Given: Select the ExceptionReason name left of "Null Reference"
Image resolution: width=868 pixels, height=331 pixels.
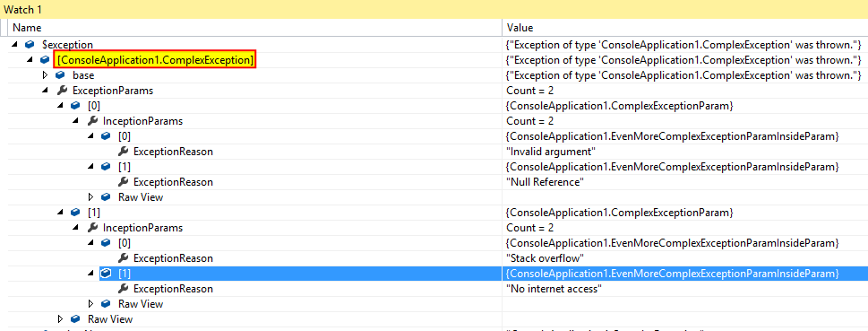Looking at the screenshot, I should (173, 182).
